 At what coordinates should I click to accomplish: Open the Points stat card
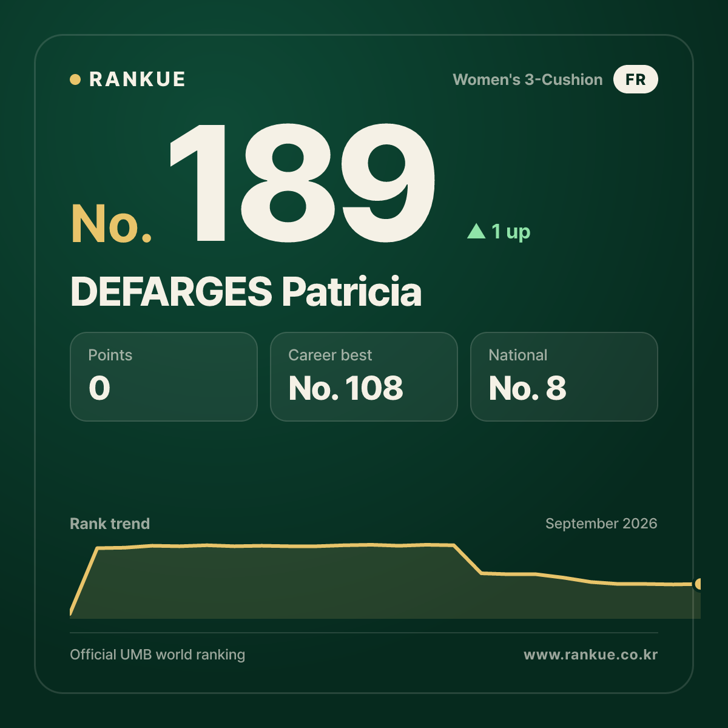(164, 377)
